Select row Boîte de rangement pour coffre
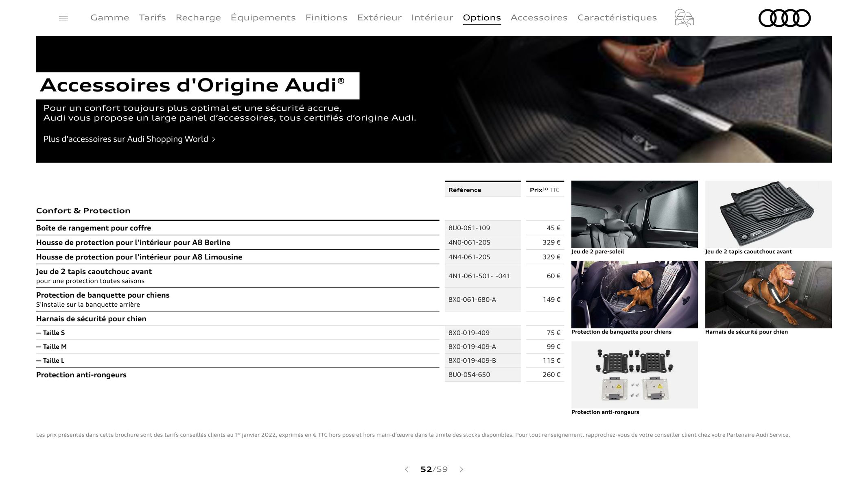This screenshot has width=868, height=488. 300,228
